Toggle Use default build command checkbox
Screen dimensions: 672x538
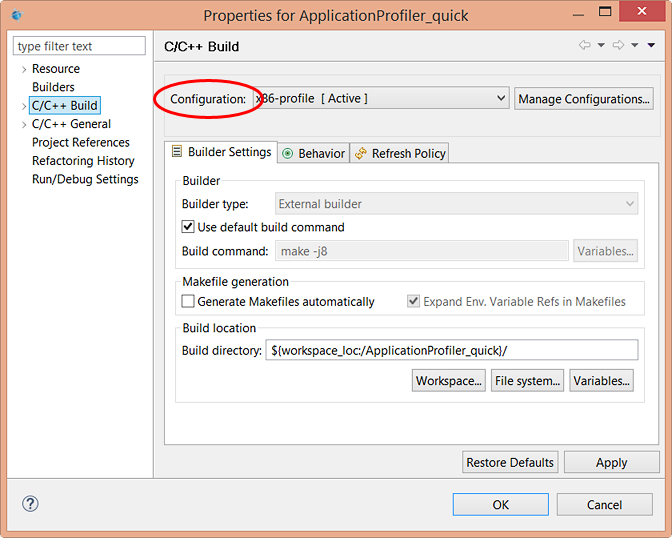(188, 227)
